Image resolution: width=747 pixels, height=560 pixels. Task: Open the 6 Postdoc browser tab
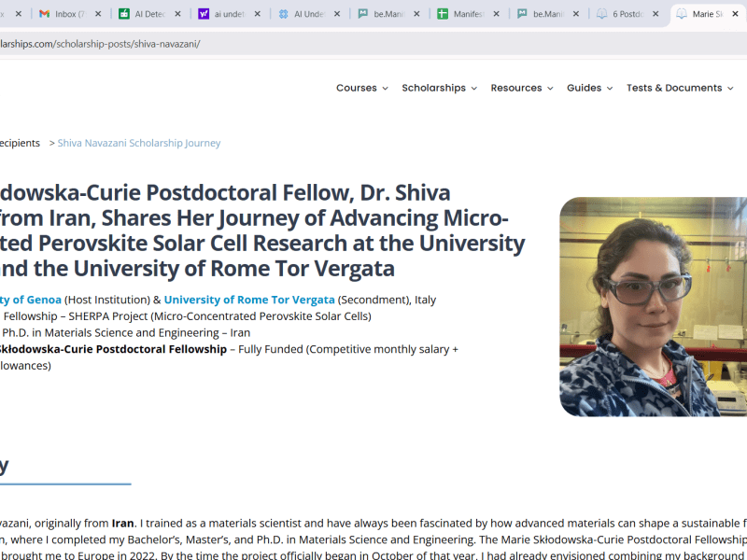coord(627,14)
